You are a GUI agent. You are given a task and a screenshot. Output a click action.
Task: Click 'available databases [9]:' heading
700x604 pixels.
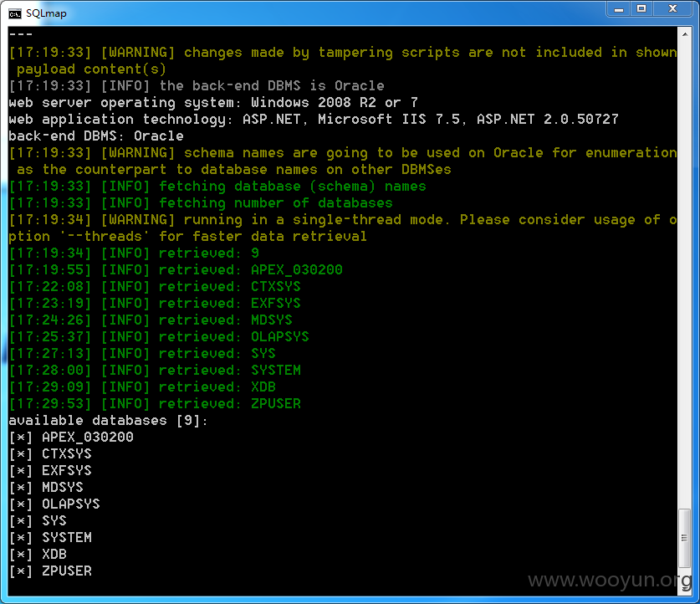pyautogui.click(x=108, y=421)
